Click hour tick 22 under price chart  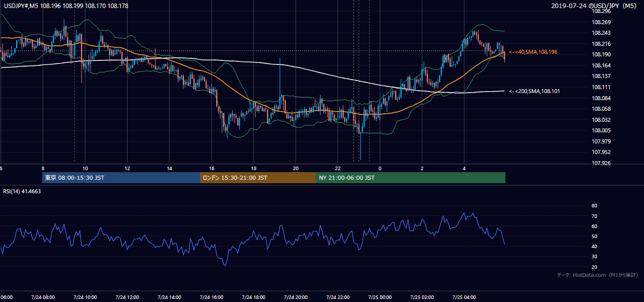click(x=338, y=169)
